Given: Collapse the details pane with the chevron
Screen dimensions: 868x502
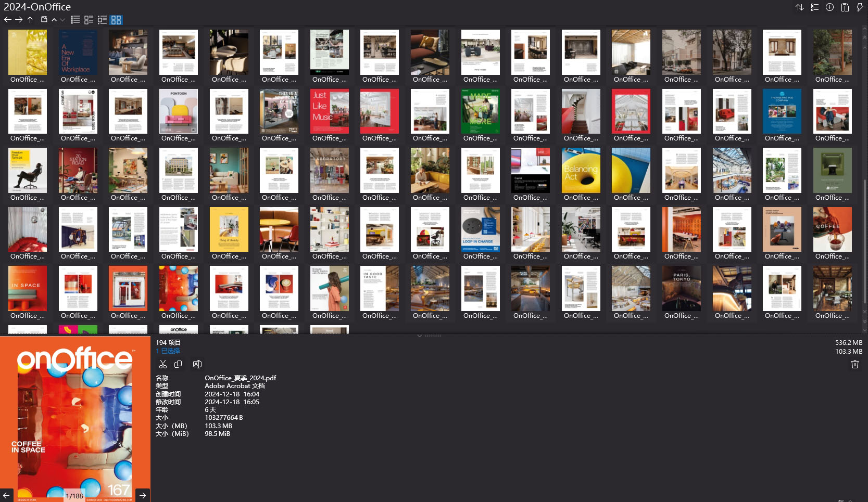Looking at the screenshot, I should click(419, 336).
